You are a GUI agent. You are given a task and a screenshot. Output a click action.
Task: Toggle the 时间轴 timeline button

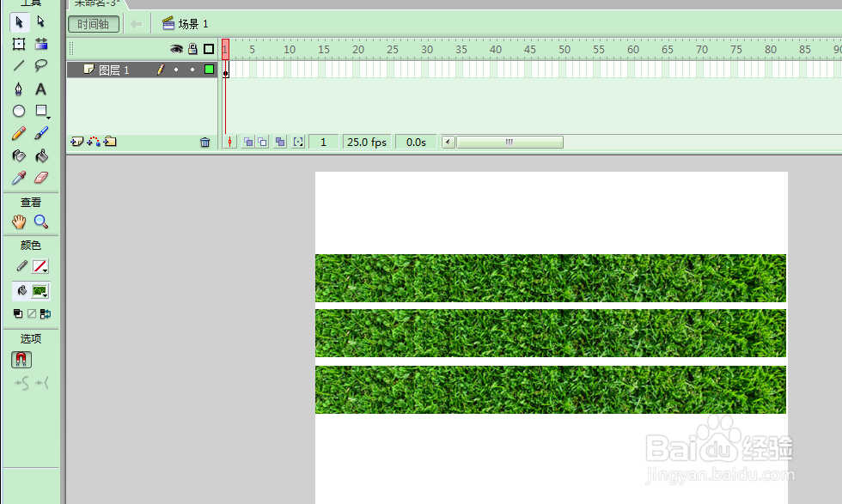point(94,24)
